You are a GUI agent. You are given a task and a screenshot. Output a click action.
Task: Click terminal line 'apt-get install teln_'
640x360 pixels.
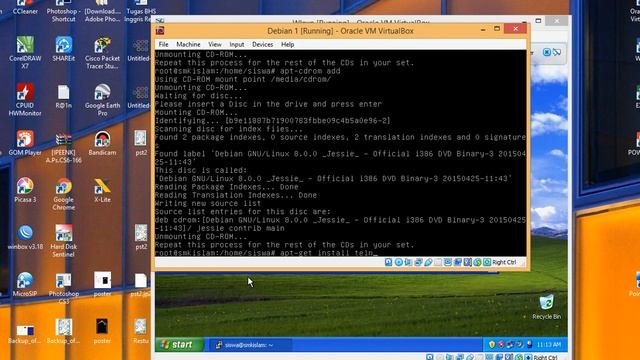pos(328,253)
